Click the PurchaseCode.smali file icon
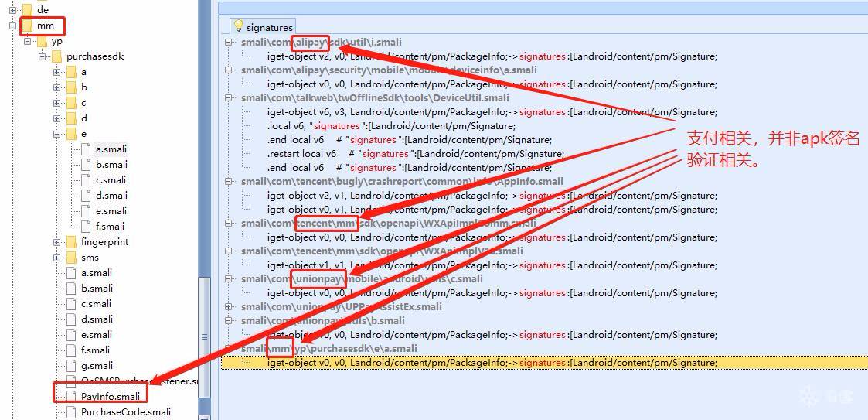Viewport: 868px width, 420px height. tap(71, 412)
